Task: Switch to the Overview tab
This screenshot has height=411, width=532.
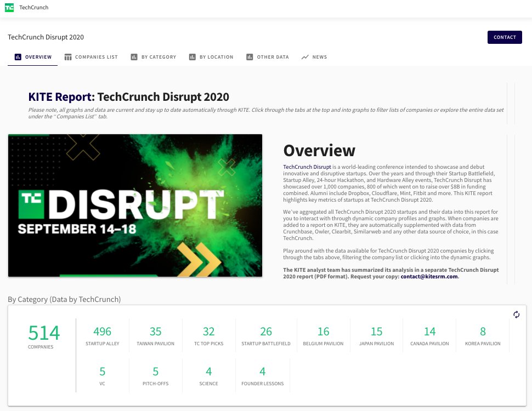Action: [32, 57]
